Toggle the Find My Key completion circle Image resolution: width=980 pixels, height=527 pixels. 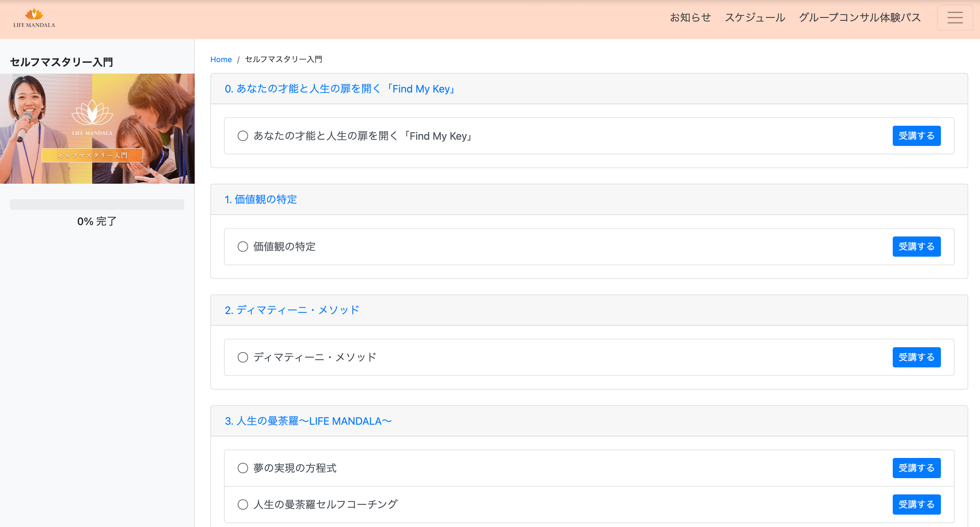tap(243, 136)
